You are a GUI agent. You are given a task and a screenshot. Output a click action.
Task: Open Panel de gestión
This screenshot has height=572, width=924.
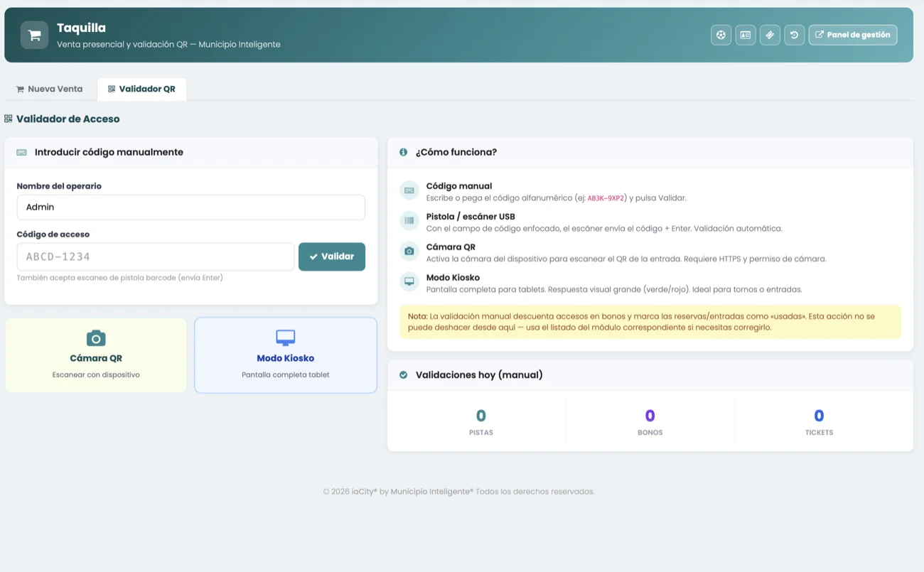[x=853, y=35]
